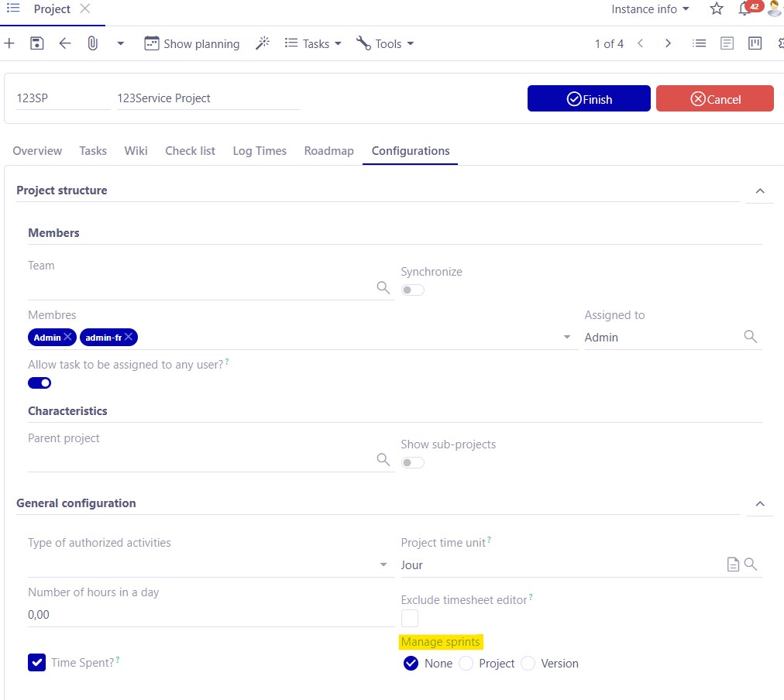This screenshot has height=700, width=784.
Task: Select the Project radio button under Manage sprints
Action: (x=466, y=663)
